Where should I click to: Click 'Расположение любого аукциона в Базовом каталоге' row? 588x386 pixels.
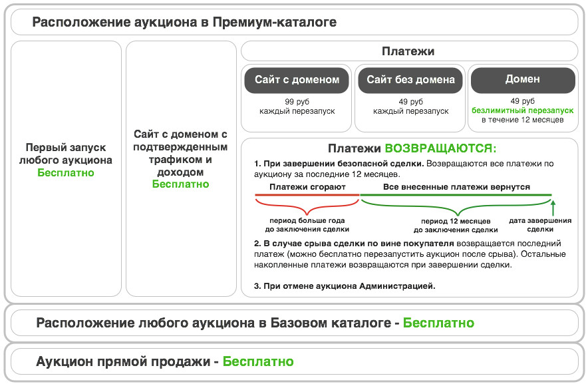click(295, 323)
